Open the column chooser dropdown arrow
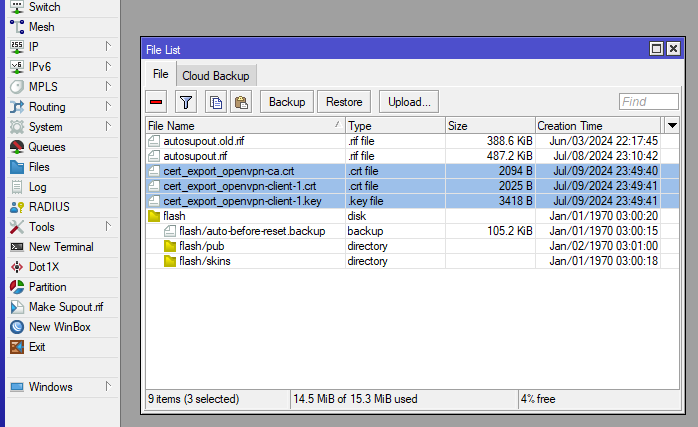Screen dimensions: 698x427 (672, 126)
